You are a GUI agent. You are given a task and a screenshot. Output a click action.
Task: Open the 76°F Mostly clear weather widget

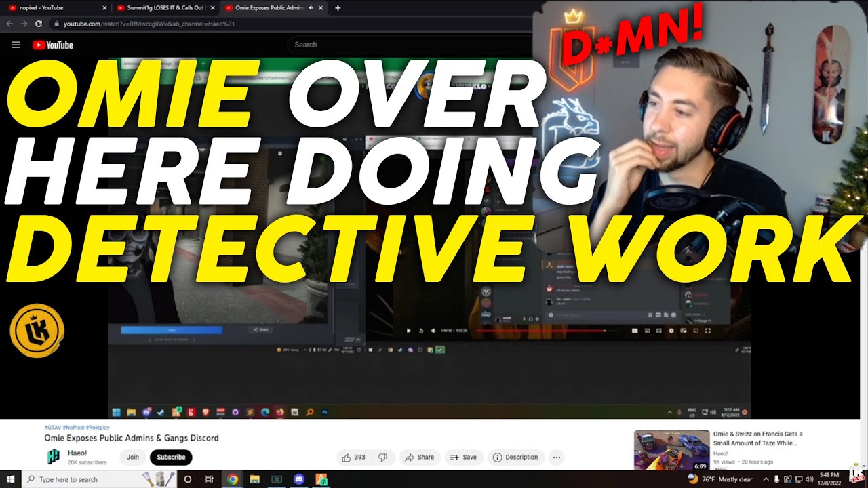point(719,479)
